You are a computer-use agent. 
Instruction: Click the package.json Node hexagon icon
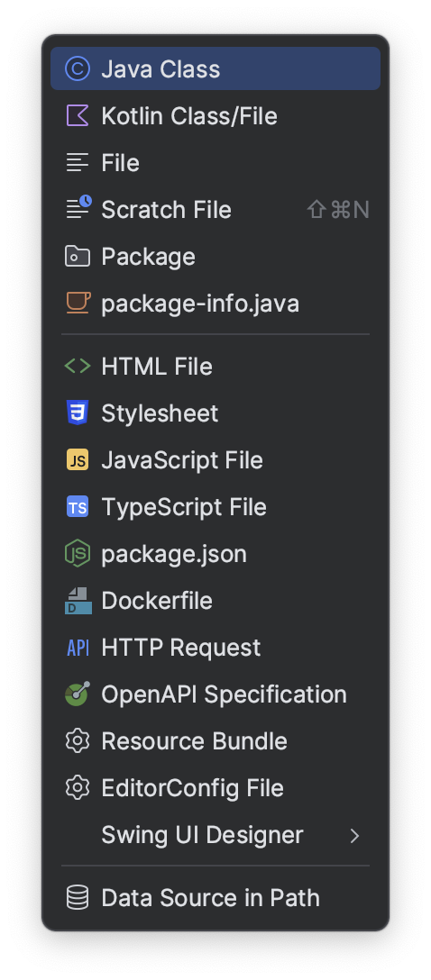78,554
